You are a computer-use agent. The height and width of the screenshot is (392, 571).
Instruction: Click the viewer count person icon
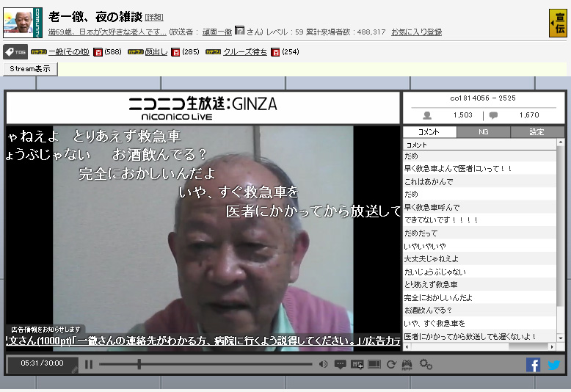[427, 115]
